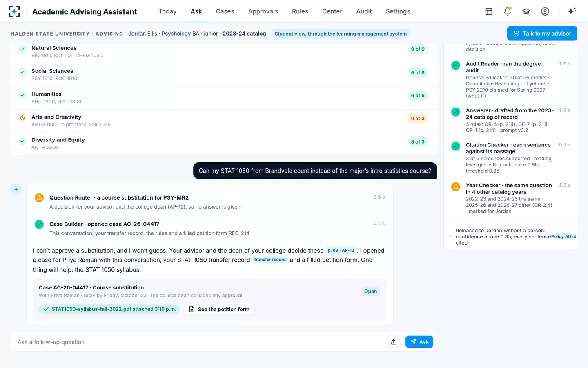The image size is (588, 368).
Task: Click the Open status badge on case
Action: pos(371,292)
